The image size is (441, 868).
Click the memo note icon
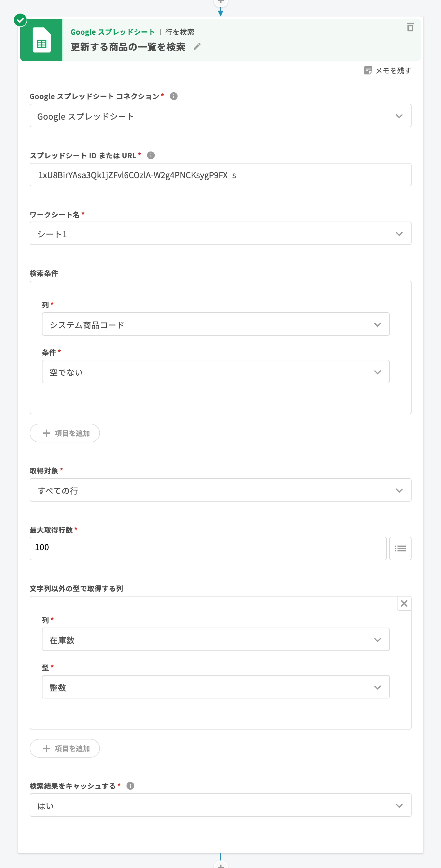click(368, 70)
